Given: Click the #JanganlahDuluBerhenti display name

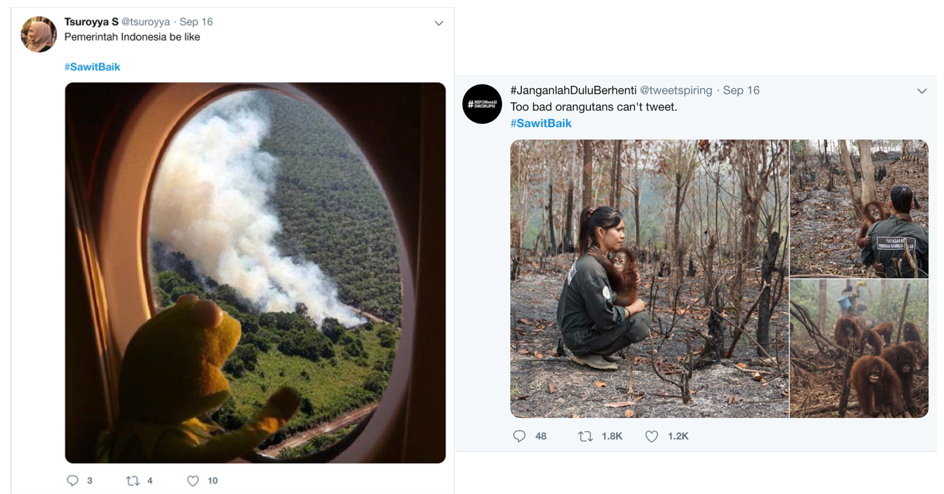Looking at the screenshot, I should click(x=572, y=90).
